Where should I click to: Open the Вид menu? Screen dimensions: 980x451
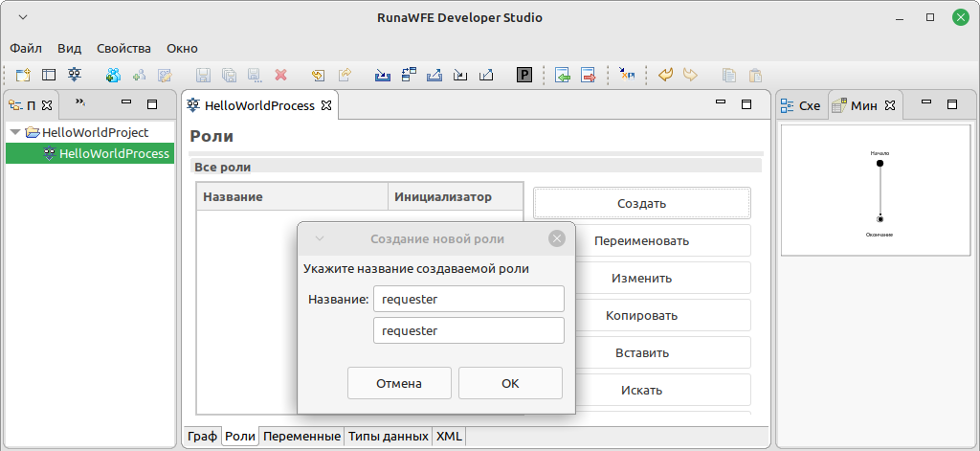69,48
